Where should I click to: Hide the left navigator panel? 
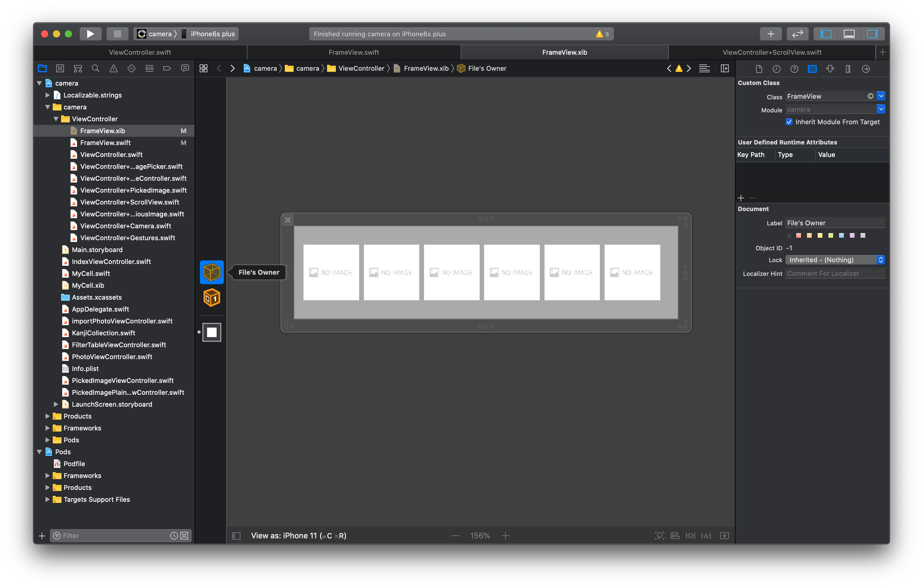point(826,34)
